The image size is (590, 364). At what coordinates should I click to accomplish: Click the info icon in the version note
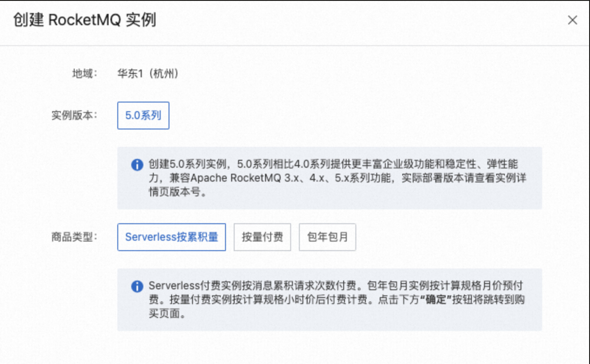pyautogui.click(x=137, y=165)
